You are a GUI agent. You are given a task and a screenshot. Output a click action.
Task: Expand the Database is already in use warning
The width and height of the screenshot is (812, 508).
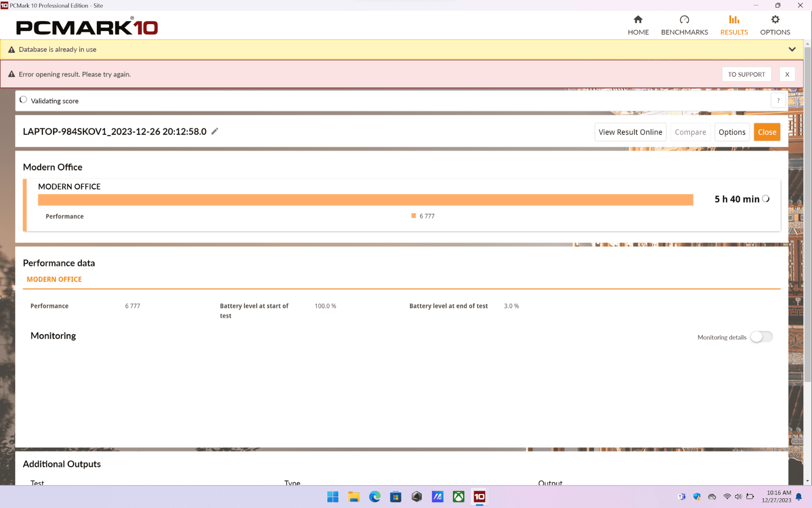792,50
